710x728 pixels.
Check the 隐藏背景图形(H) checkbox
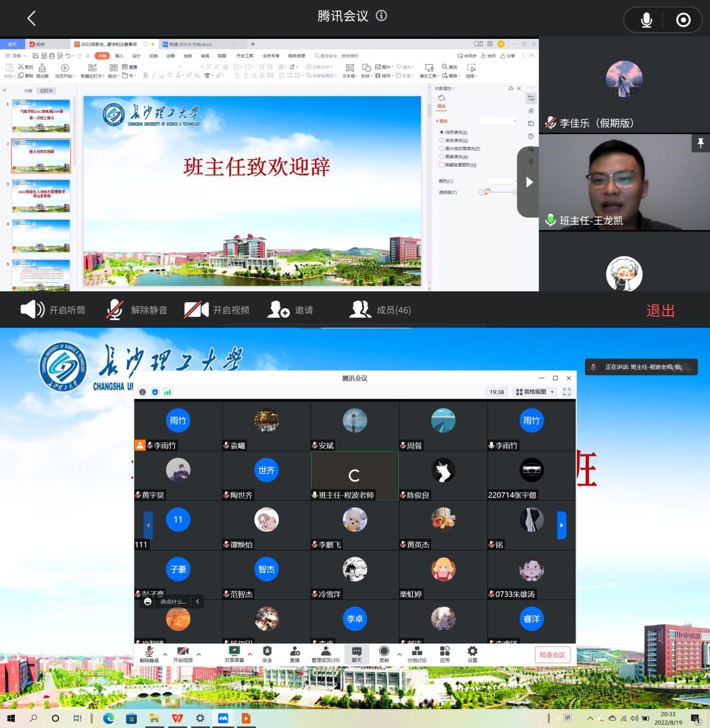(442, 165)
